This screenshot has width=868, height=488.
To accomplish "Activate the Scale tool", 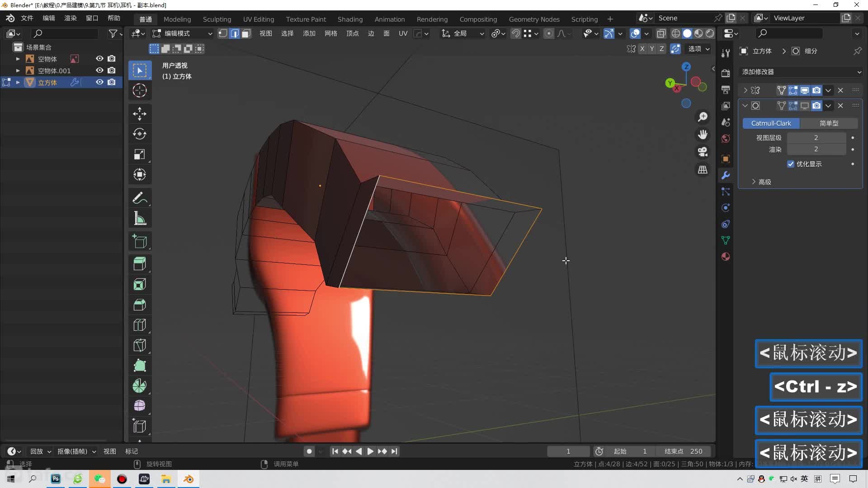I will [x=140, y=154].
